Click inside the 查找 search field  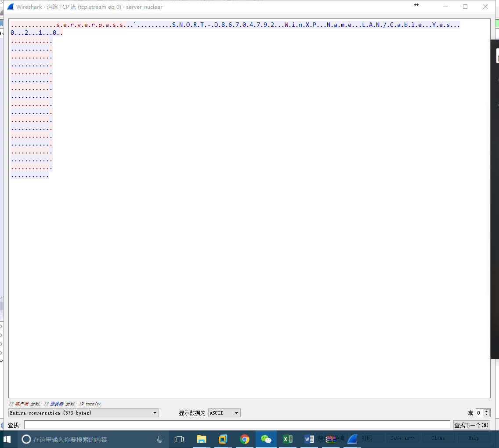point(237,424)
